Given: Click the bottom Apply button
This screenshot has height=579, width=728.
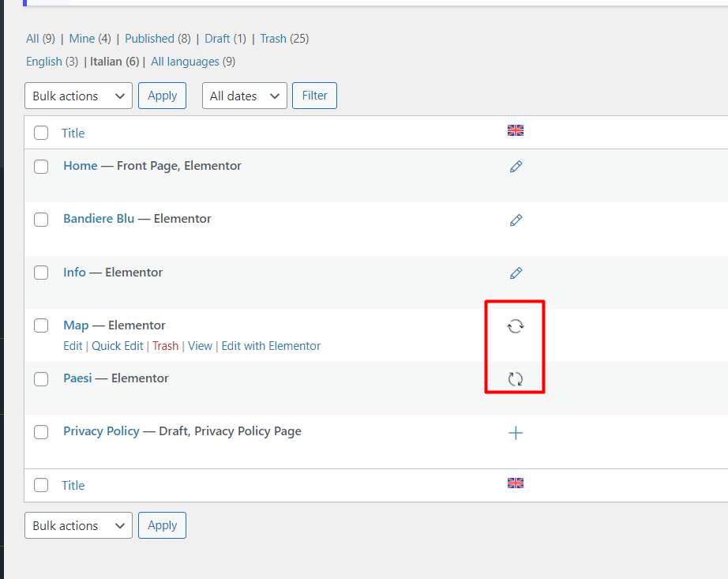Looking at the screenshot, I should click(162, 525).
